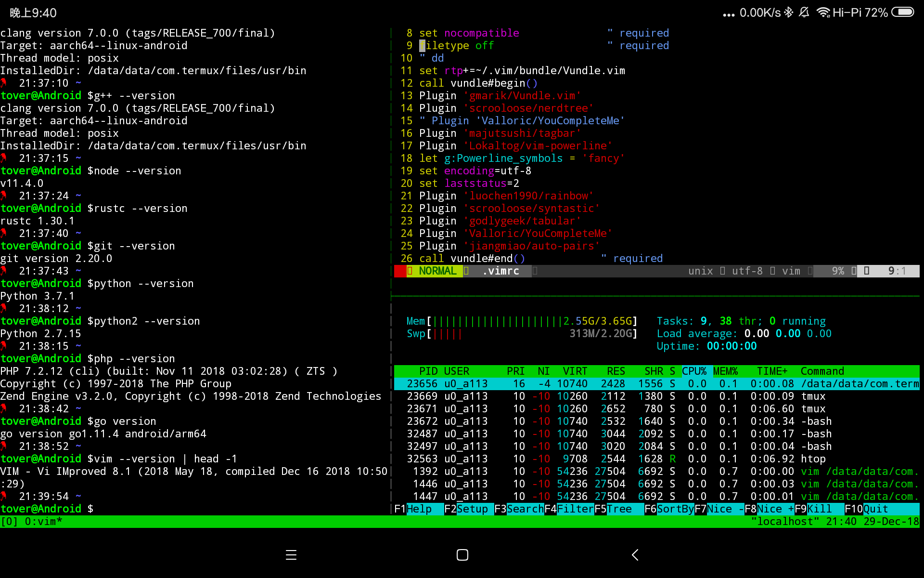Sort htop by the USER column header
This screenshot has width=924, height=578.
pos(456,371)
